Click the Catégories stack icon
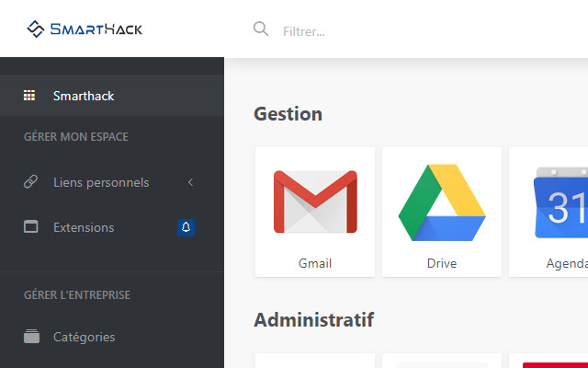This screenshot has width=588, height=368. (x=31, y=336)
